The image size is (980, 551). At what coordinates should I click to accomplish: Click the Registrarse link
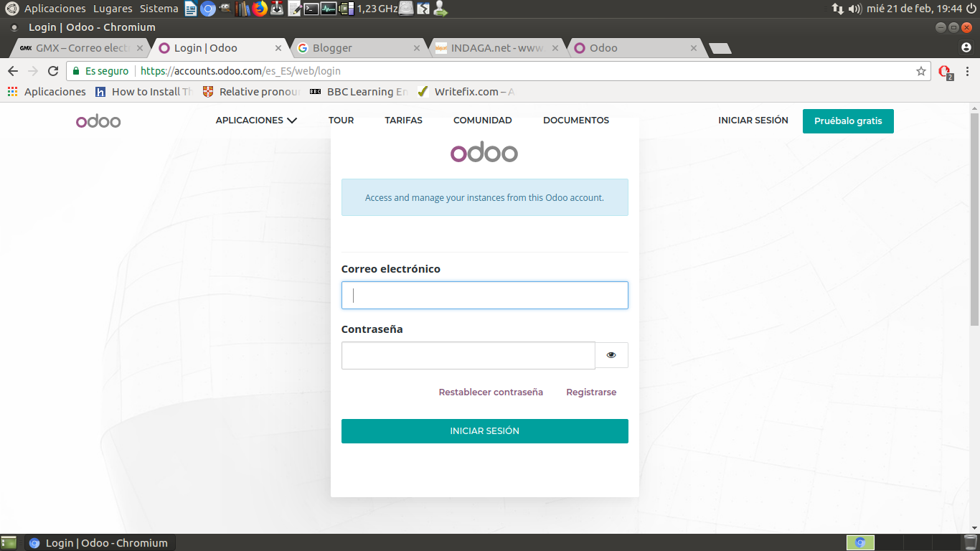(591, 392)
